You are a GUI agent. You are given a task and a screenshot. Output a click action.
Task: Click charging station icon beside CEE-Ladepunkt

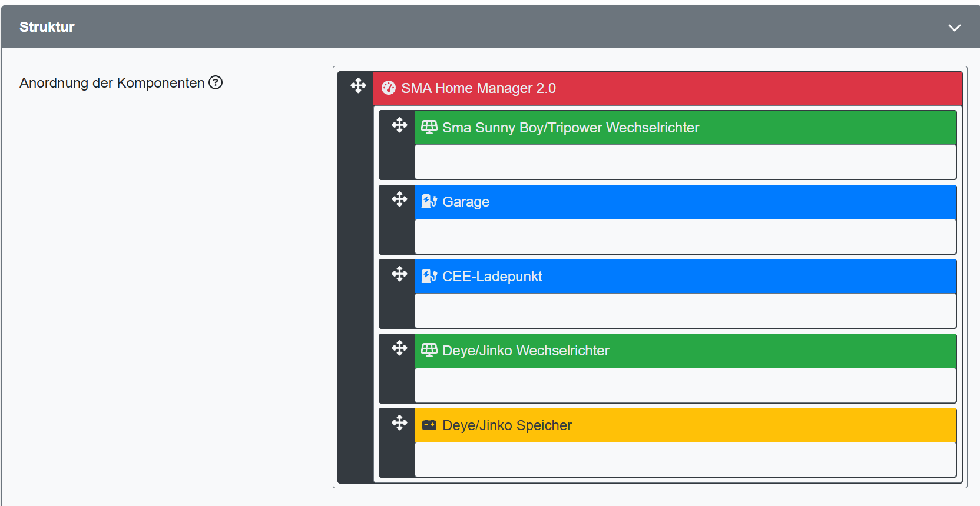tap(429, 276)
